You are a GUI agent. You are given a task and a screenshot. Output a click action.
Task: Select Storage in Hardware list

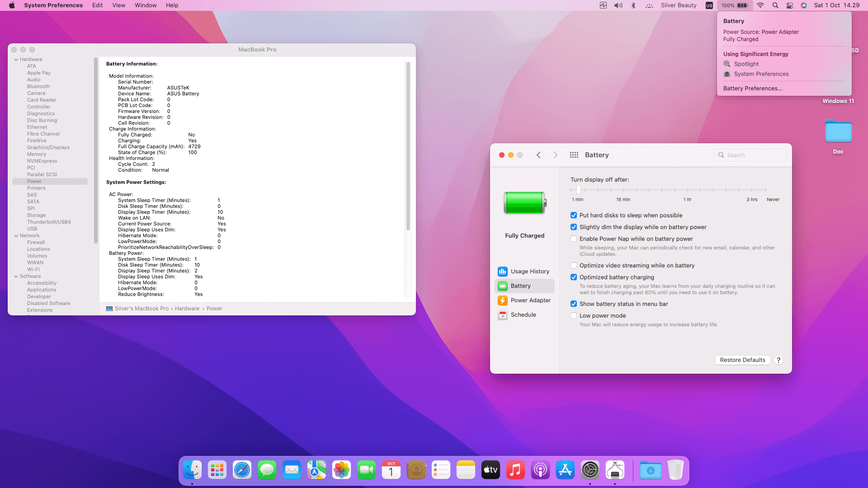[36, 216]
